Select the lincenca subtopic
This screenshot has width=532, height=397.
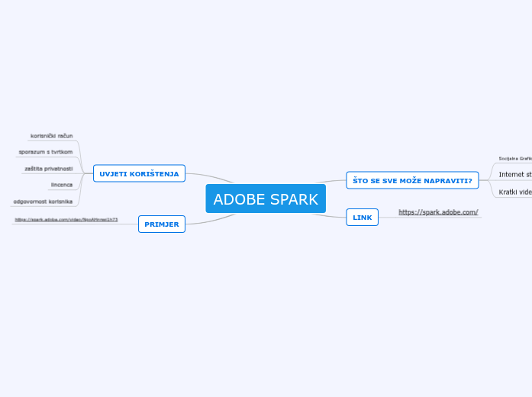[x=62, y=185]
